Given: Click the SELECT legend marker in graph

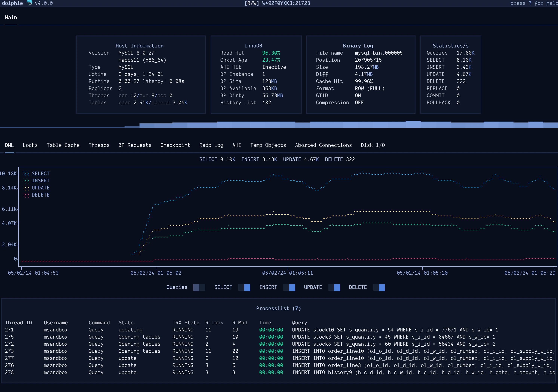Looking at the screenshot, I should pyautogui.click(x=26, y=174).
